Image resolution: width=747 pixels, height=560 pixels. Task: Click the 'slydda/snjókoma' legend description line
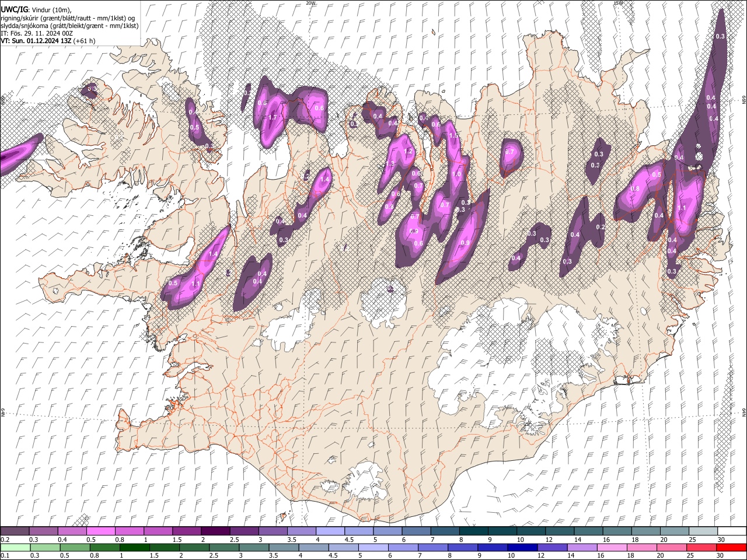click(x=69, y=26)
